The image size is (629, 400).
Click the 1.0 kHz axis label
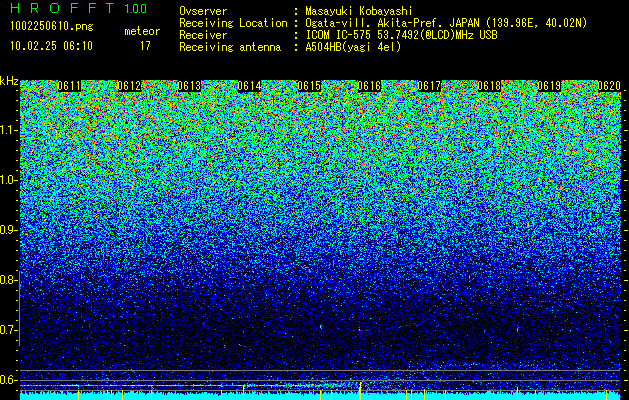pos(9,180)
